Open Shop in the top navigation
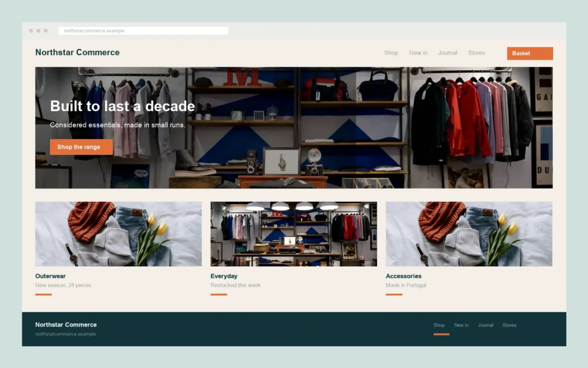This screenshot has width=588, height=368. (391, 53)
